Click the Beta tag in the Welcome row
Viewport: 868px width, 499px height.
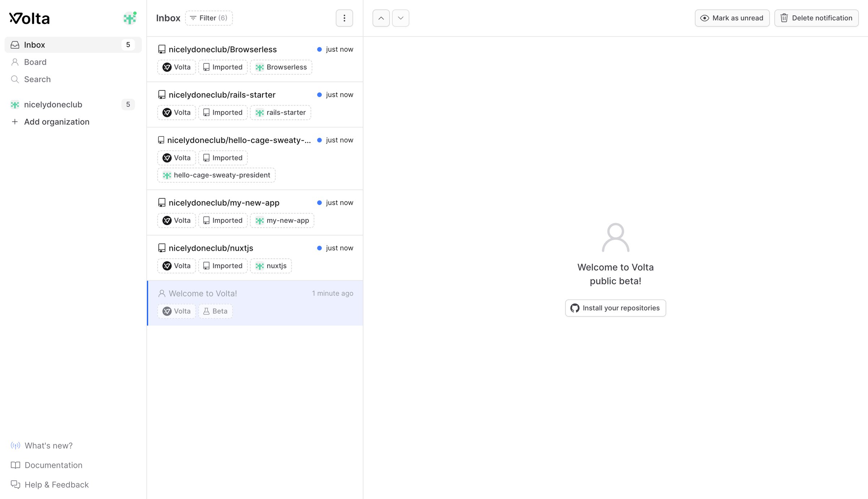coord(216,311)
